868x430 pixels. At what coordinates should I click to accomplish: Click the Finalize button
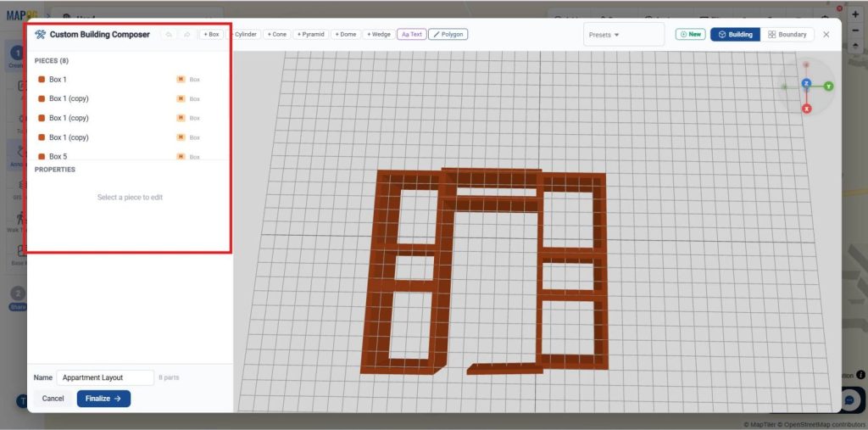pyautogui.click(x=103, y=399)
